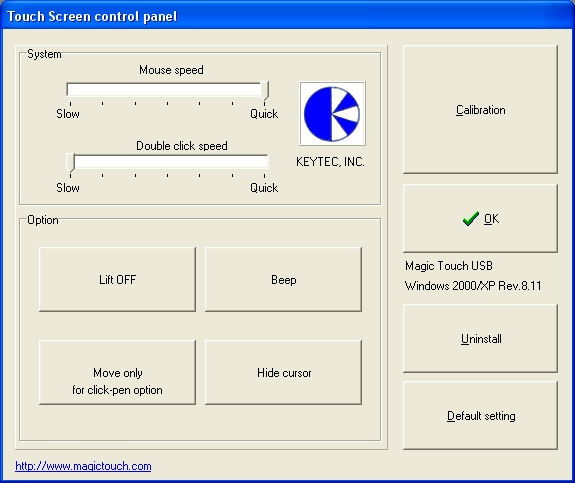Click Slow label under Double click speed
Screen dimensions: 575x483
[x=68, y=188]
